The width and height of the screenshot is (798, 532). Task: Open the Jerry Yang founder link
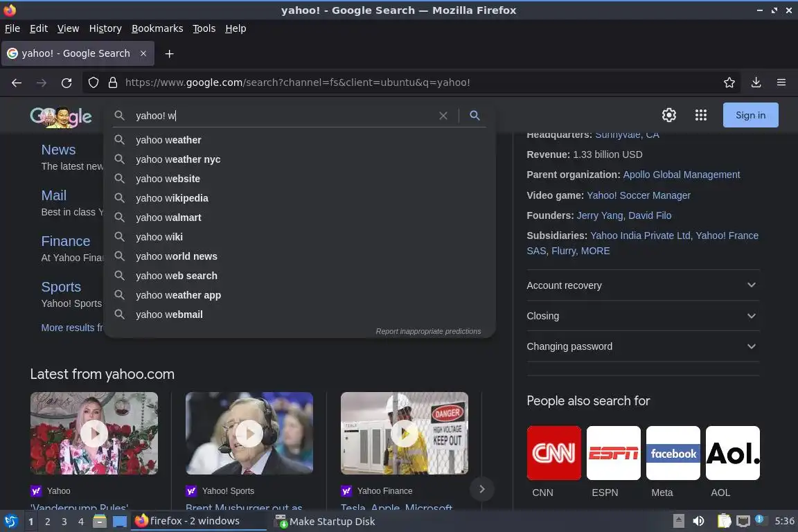(599, 215)
